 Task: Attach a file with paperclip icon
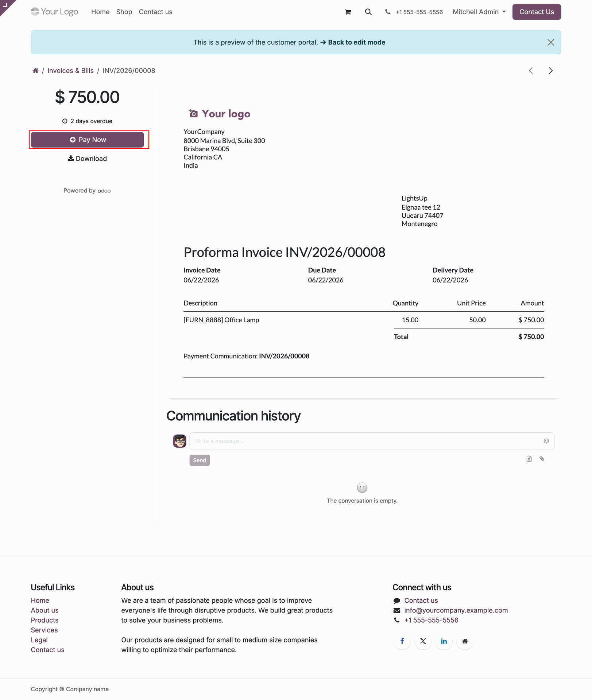(x=542, y=459)
